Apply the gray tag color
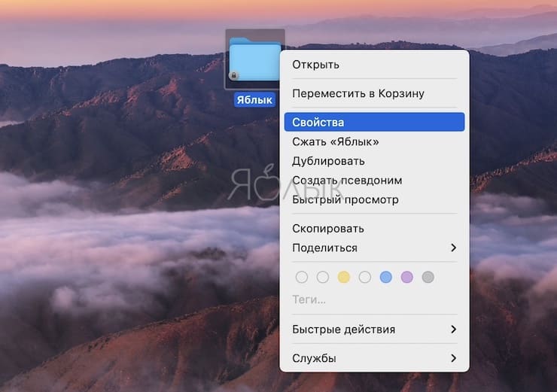 click(x=428, y=277)
